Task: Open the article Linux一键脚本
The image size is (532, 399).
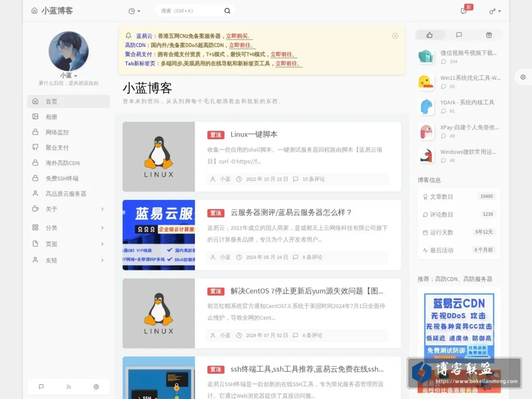Action: point(254,134)
